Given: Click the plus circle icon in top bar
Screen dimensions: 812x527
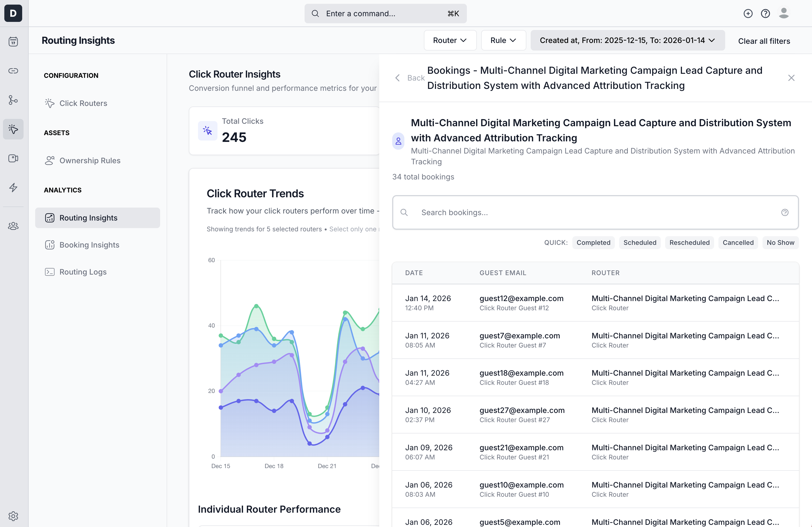Looking at the screenshot, I should [x=748, y=14].
